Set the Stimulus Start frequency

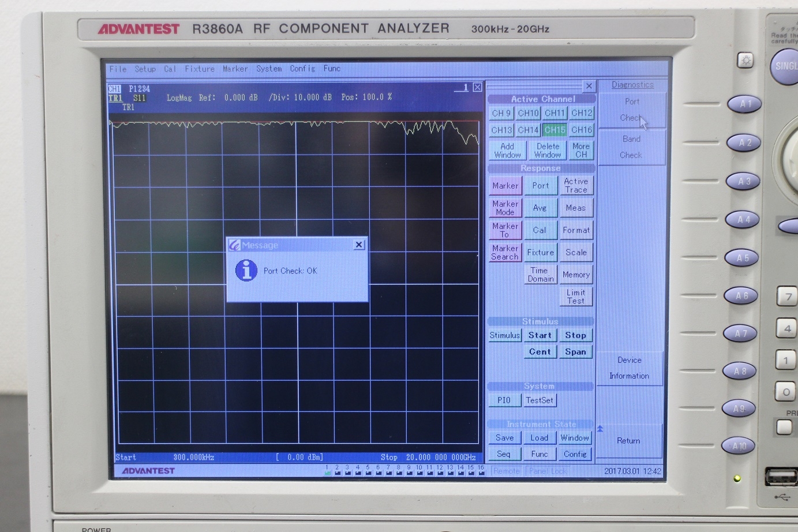[540, 335]
